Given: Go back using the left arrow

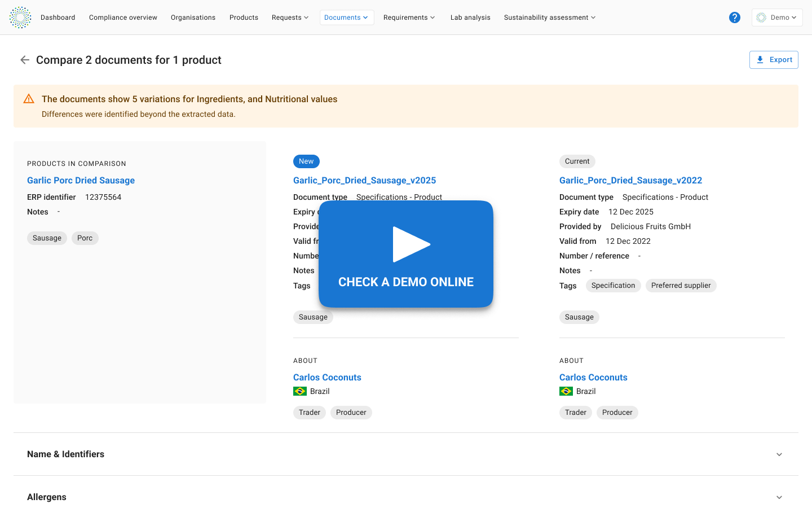Looking at the screenshot, I should (25, 60).
